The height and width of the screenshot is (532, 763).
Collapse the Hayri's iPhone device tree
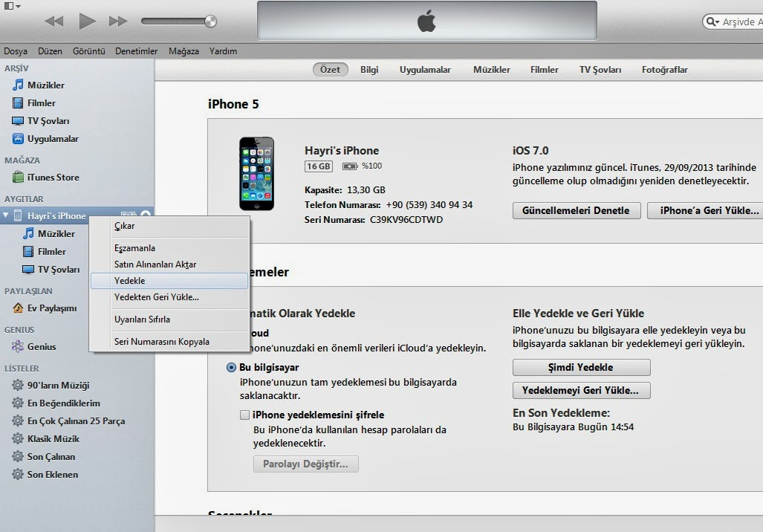[6, 215]
